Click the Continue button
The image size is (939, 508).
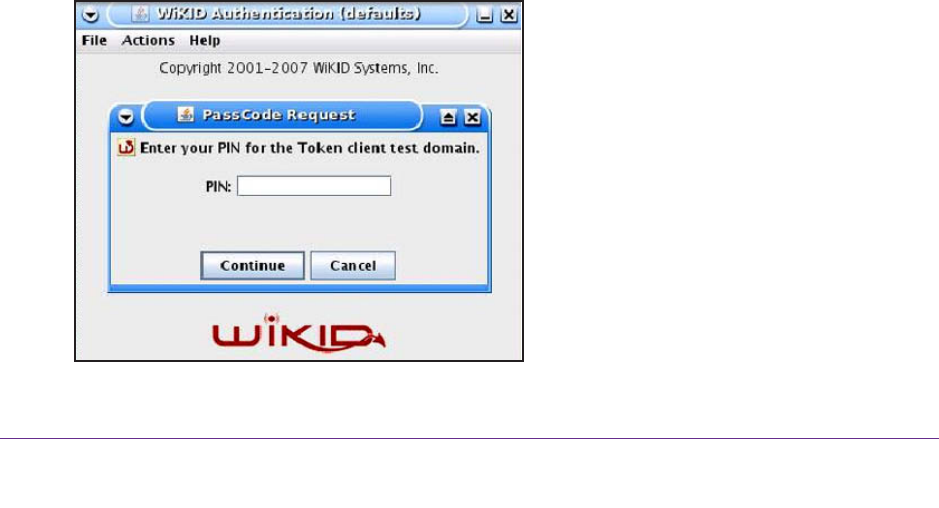tap(252, 265)
